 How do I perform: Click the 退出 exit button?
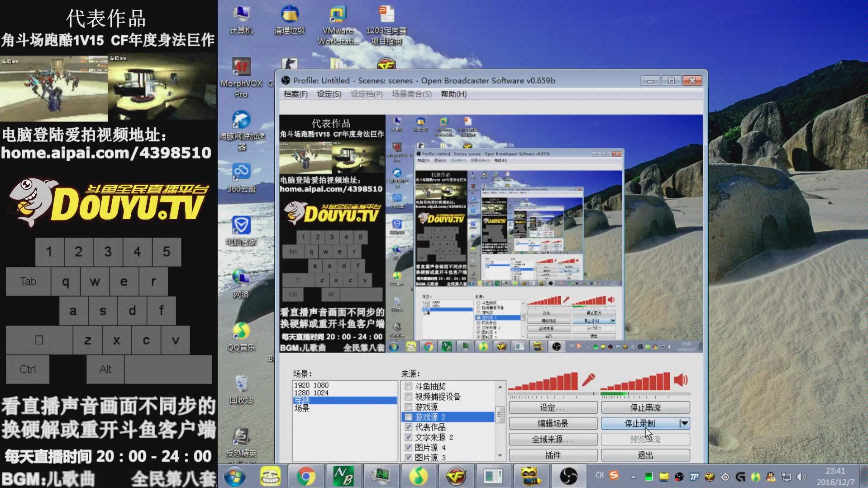[x=645, y=455]
